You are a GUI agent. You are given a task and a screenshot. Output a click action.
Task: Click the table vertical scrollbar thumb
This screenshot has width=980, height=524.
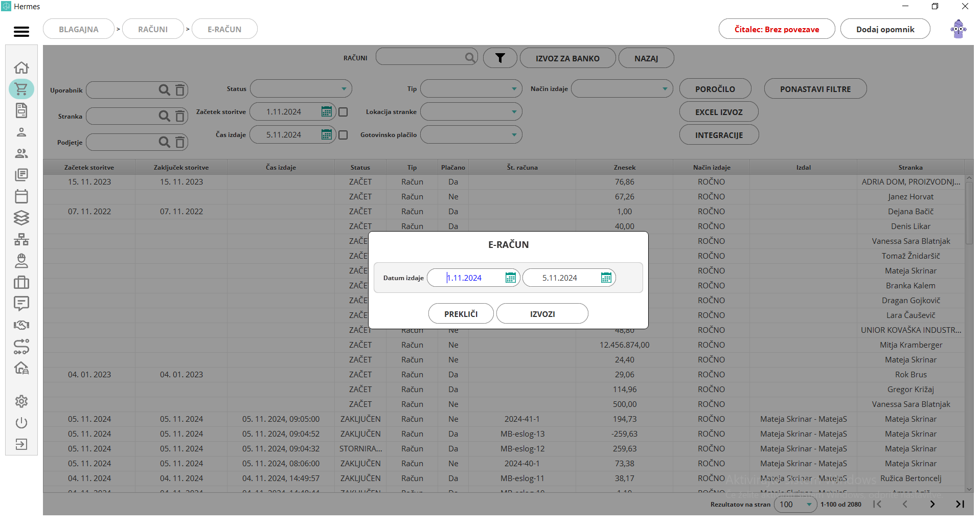coord(969,213)
